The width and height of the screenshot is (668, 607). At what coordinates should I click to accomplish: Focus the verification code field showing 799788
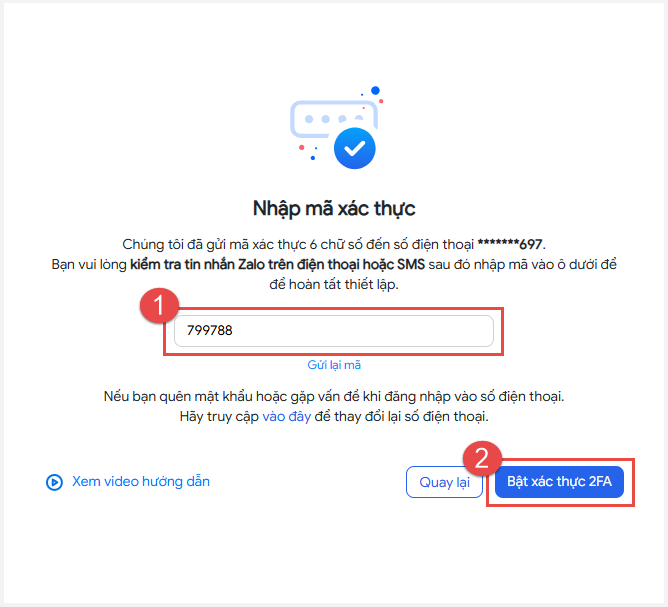click(x=334, y=331)
